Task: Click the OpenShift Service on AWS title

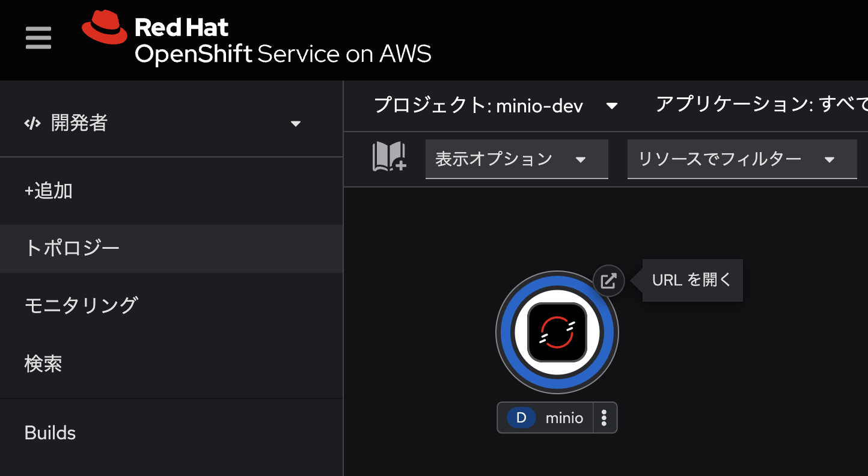Action: [283, 54]
